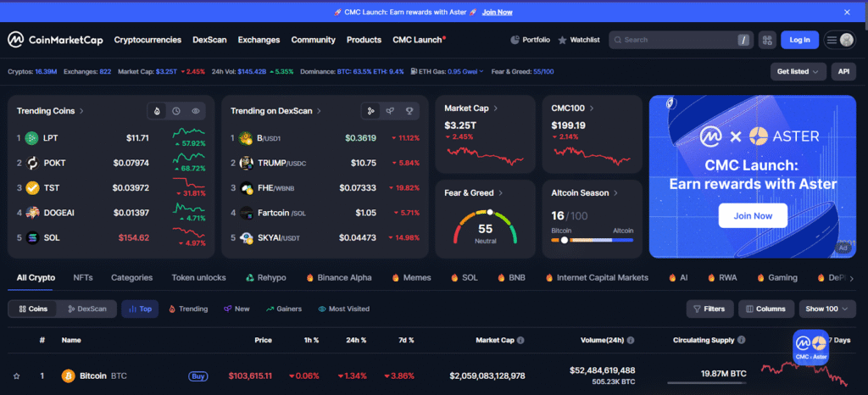The width and height of the screenshot is (868, 395).
Task: Click Join Now in Aster ad
Action: pos(753,216)
